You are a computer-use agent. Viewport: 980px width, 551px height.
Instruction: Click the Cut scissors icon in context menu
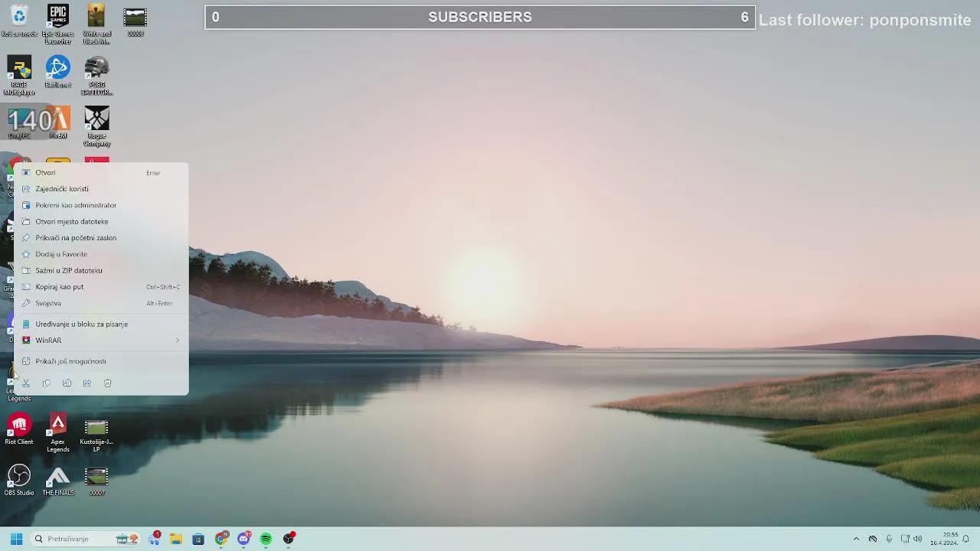pyautogui.click(x=26, y=383)
